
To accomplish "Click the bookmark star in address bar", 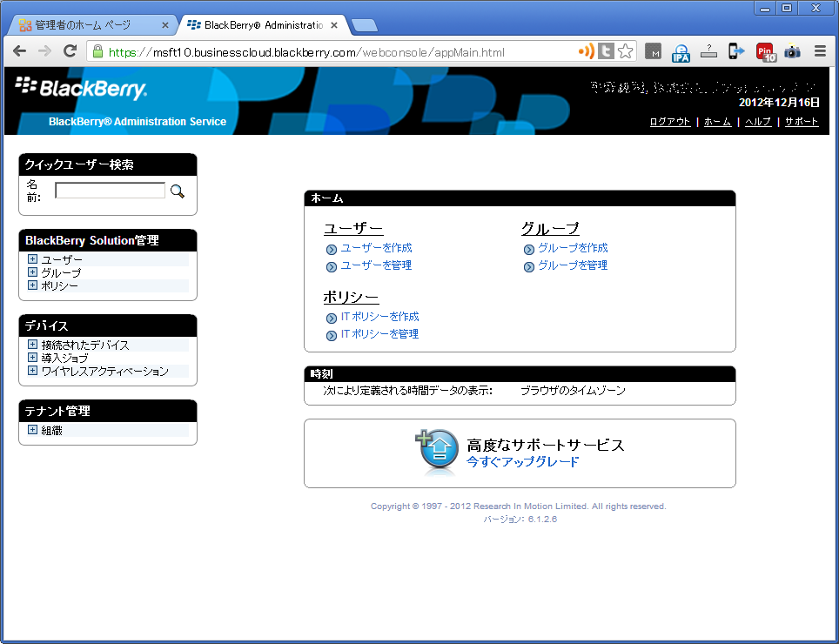I will (625, 52).
